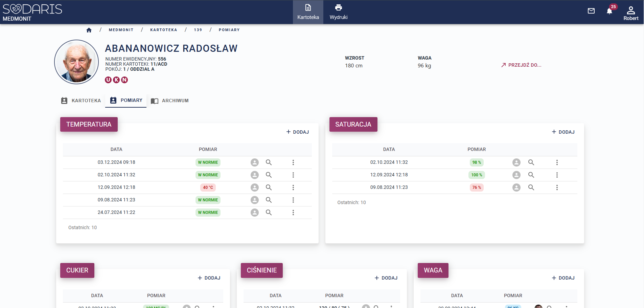Open the Robert user profile menu
644x308 pixels.
point(630,13)
